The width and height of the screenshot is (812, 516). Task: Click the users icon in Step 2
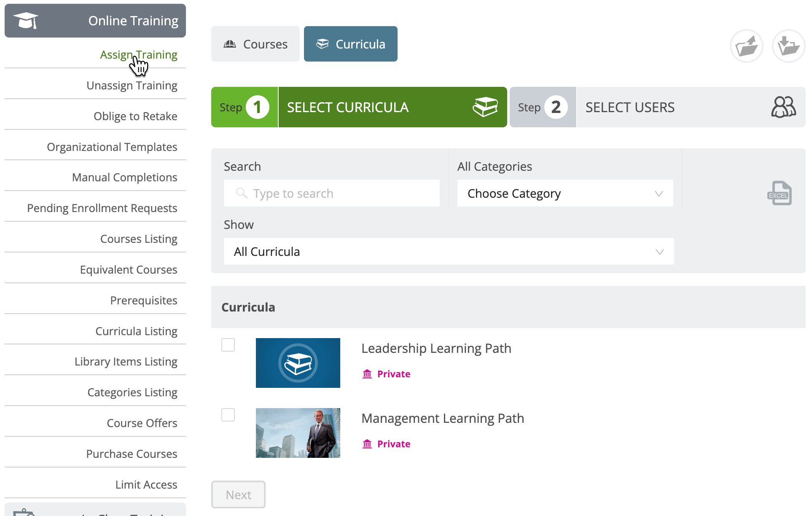pyautogui.click(x=783, y=107)
